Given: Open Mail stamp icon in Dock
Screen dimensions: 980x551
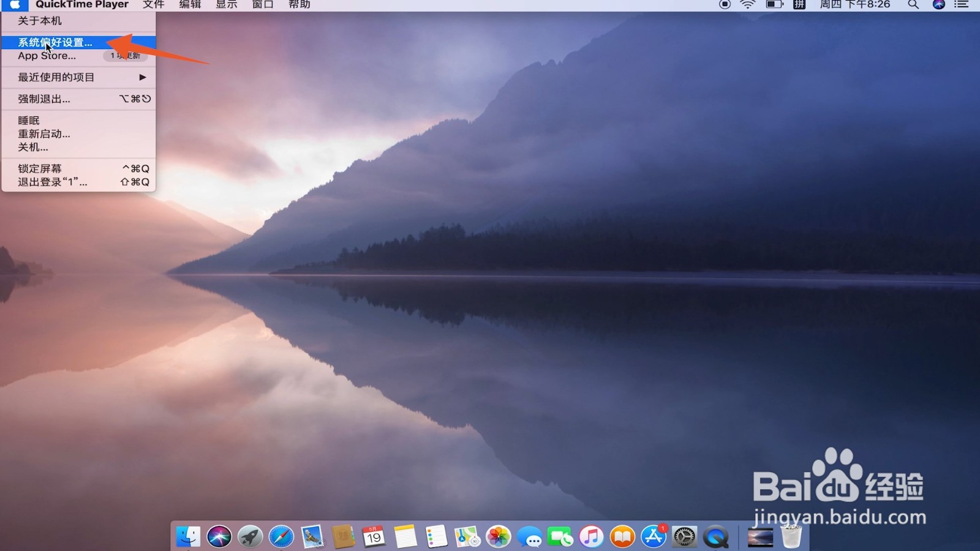Looking at the screenshot, I should click(x=312, y=537).
